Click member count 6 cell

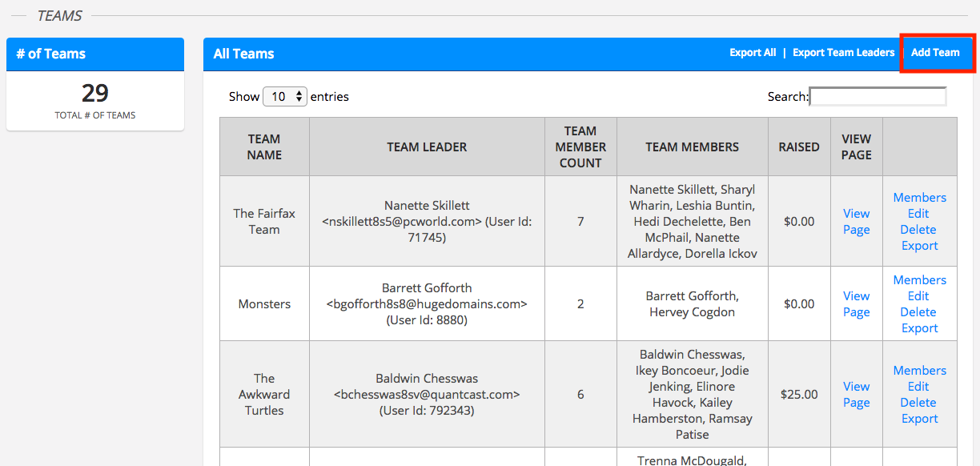click(580, 395)
